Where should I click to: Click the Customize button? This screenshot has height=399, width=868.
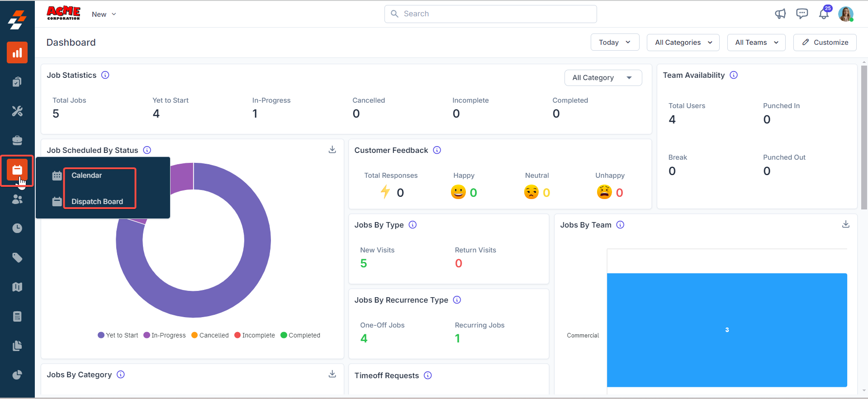click(825, 43)
